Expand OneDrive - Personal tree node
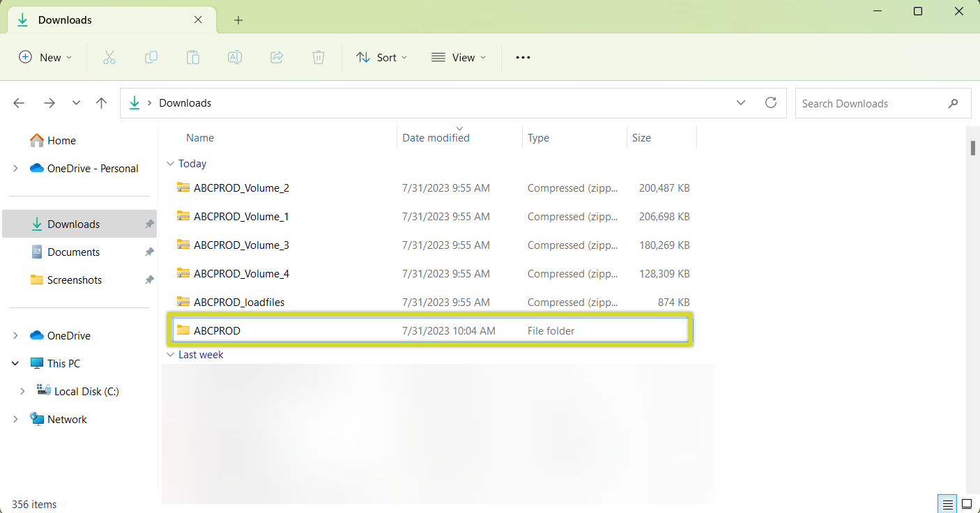Image resolution: width=980 pixels, height=513 pixels. pos(15,168)
